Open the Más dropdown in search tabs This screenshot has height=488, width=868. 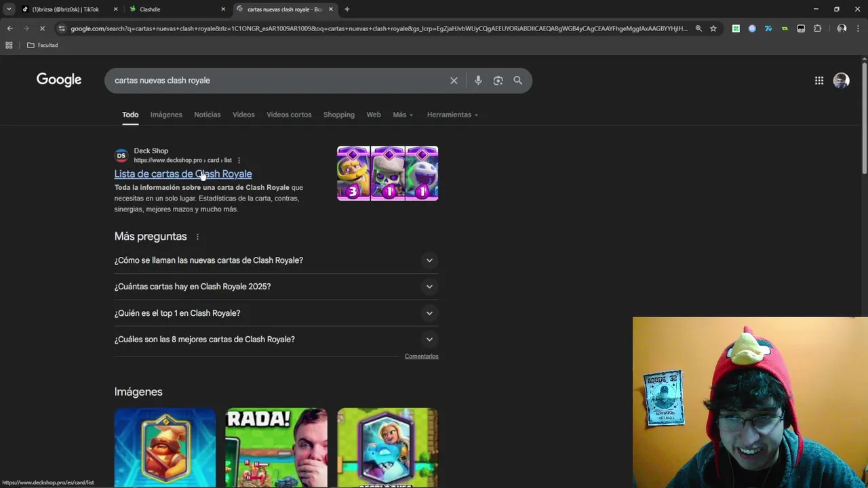[403, 115]
